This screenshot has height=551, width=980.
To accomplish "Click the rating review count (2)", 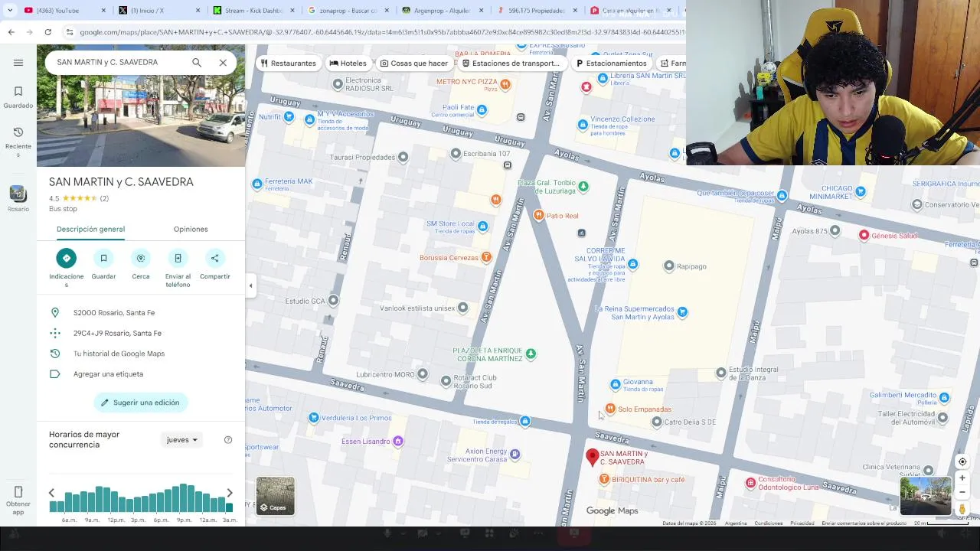I will click(x=104, y=198).
